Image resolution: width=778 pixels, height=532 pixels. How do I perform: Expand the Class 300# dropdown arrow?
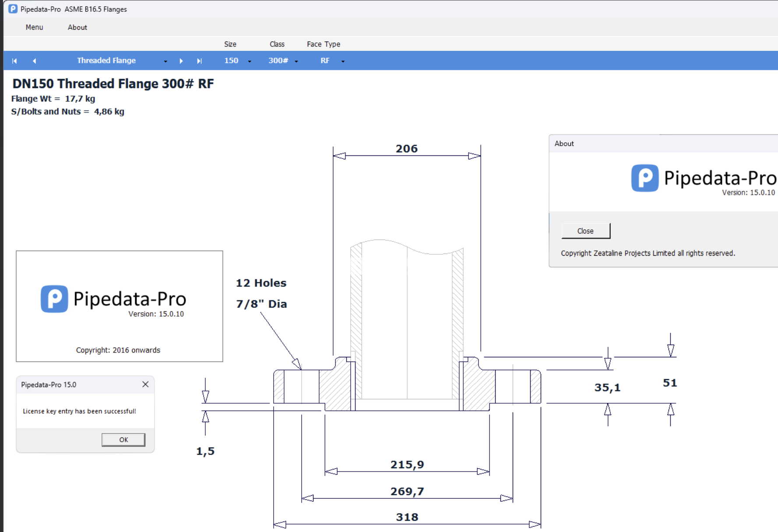pos(296,61)
